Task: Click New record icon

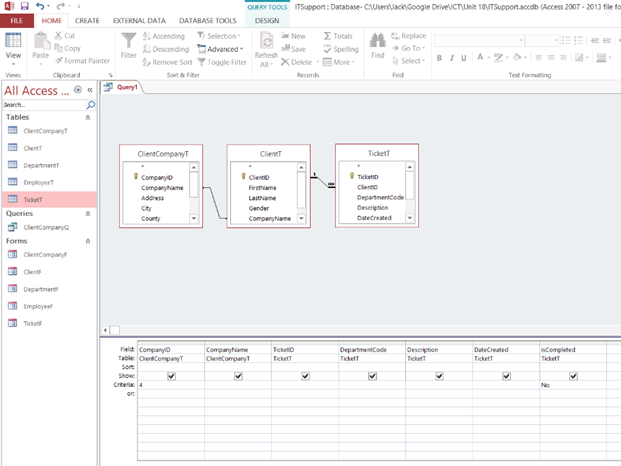Action: point(285,36)
